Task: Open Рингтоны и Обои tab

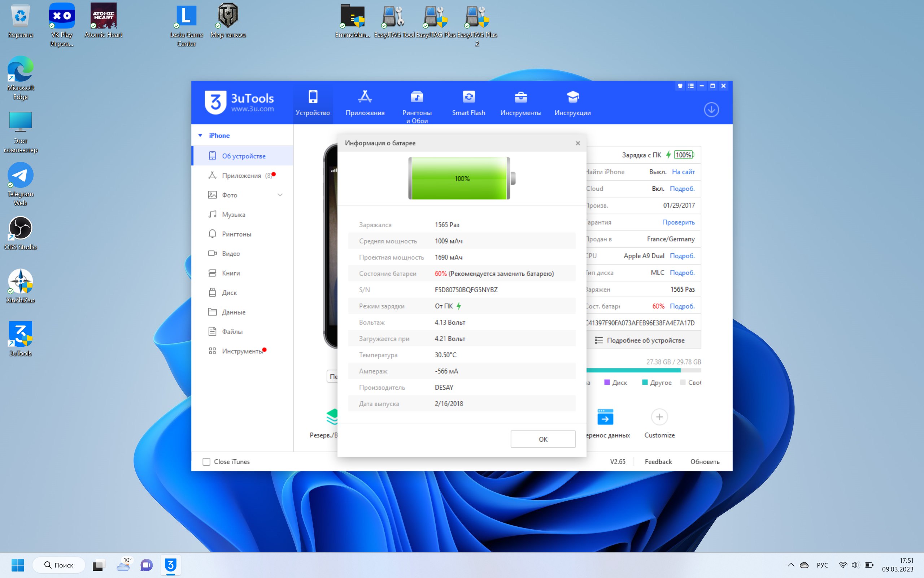Action: [x=417, y=106]
